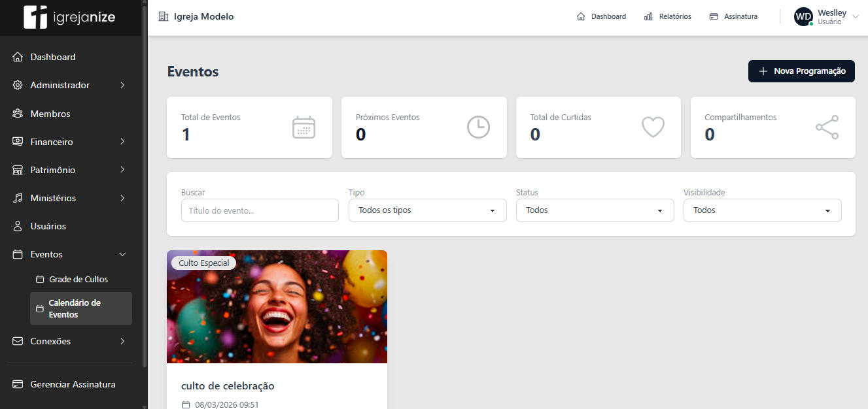The height and width of the screenshot is (409, 868).
Task: Expand the Financeiro sidebar menu
Action: (x=70, y=142)
